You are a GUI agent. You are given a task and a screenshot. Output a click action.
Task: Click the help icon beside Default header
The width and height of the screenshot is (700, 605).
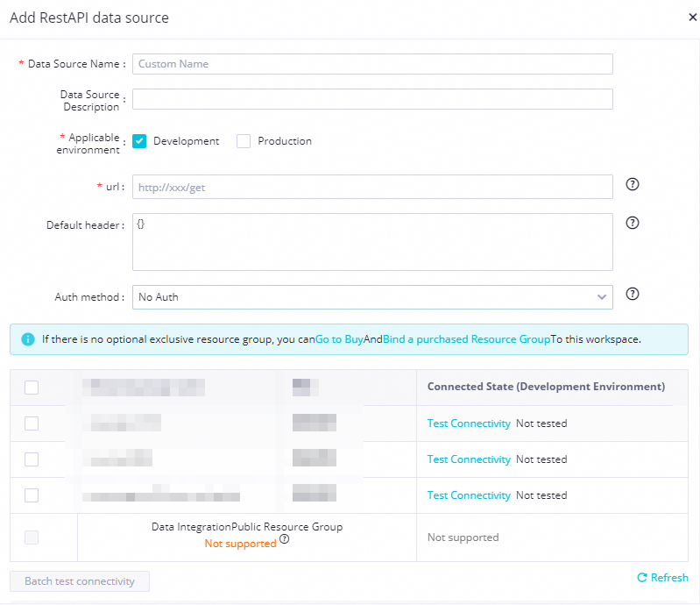pyautogui.click(x=633, y=223)
